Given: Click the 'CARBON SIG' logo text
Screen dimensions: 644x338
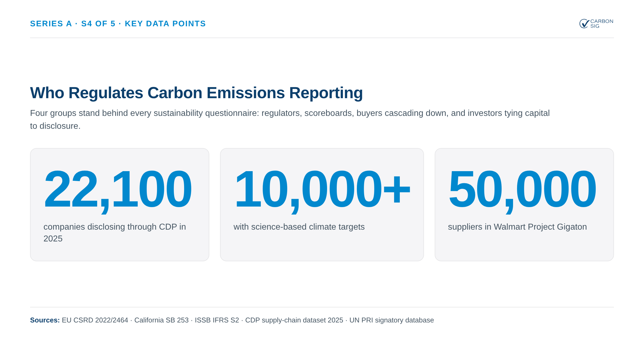Looking at the screenshot, I should [x=602, y=24].
